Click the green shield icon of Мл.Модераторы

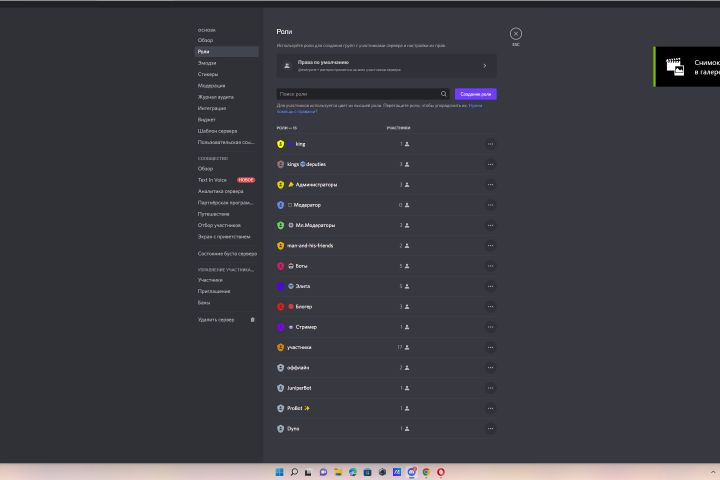click(281, 226)
